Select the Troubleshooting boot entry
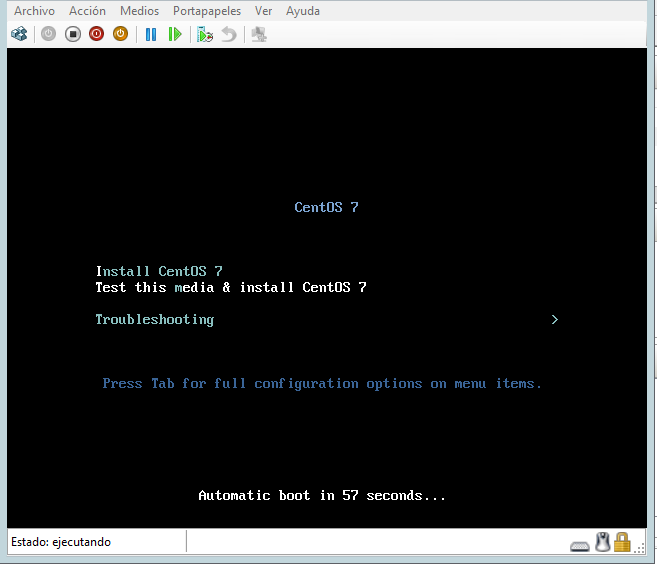The height and width of the screenshot is (564, 657). 155,320
